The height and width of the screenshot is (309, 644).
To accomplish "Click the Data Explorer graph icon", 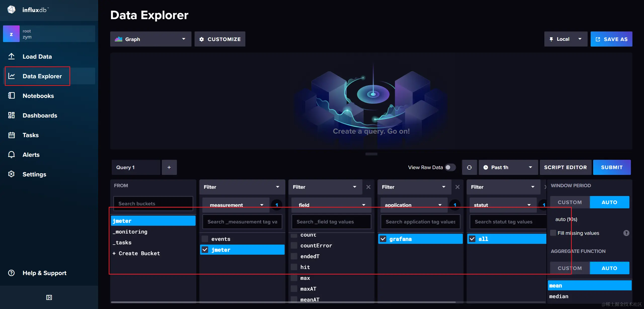I will coord(11,76).
